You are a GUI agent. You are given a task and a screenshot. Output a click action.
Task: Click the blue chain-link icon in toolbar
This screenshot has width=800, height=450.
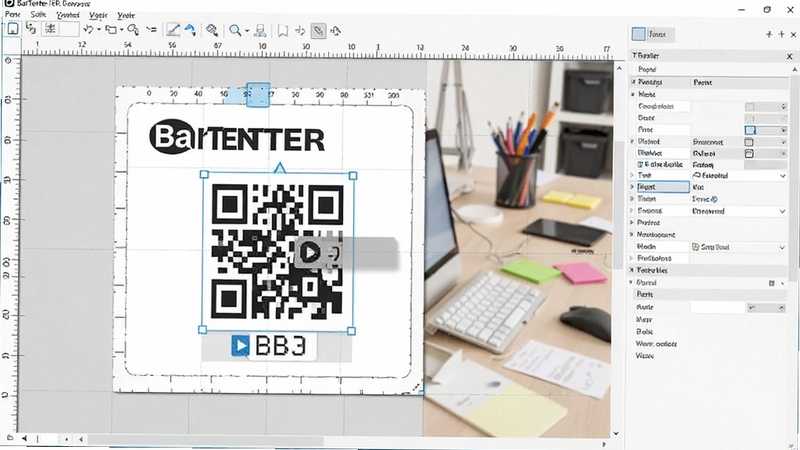tap(31, 29)
